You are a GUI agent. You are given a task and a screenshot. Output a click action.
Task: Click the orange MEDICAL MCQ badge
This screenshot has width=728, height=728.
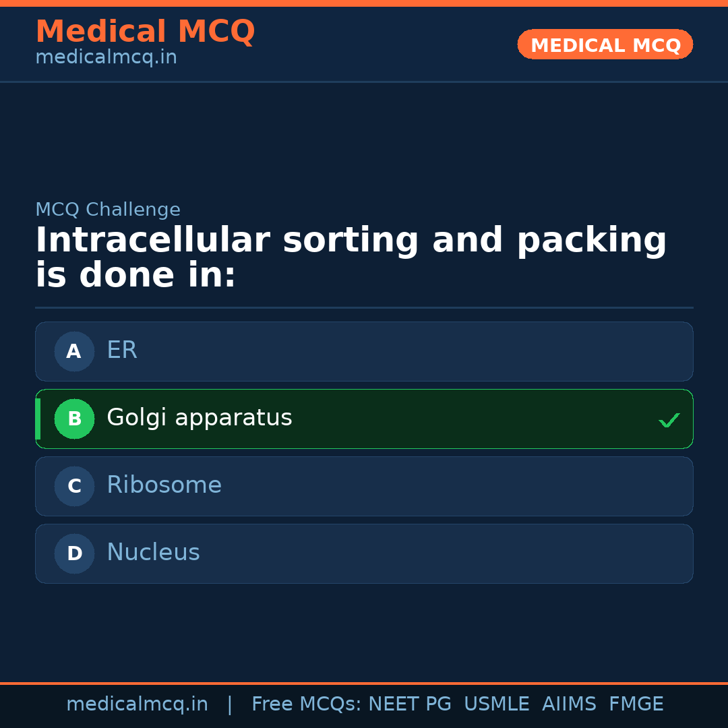605,44
